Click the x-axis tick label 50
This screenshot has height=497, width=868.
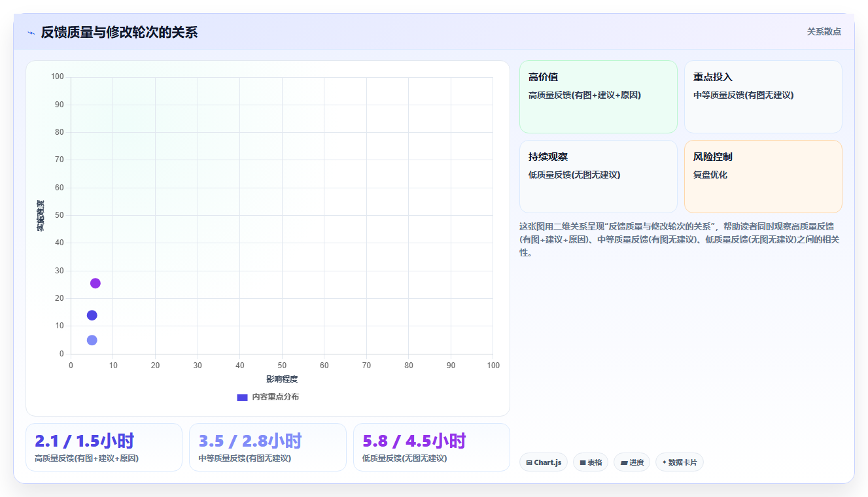pyautogui.click(x=282, y=366)
